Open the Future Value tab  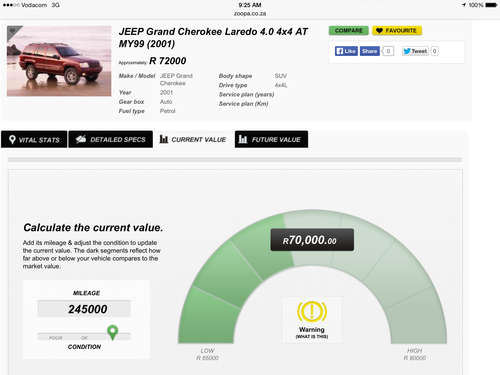(x=271, y=139)
